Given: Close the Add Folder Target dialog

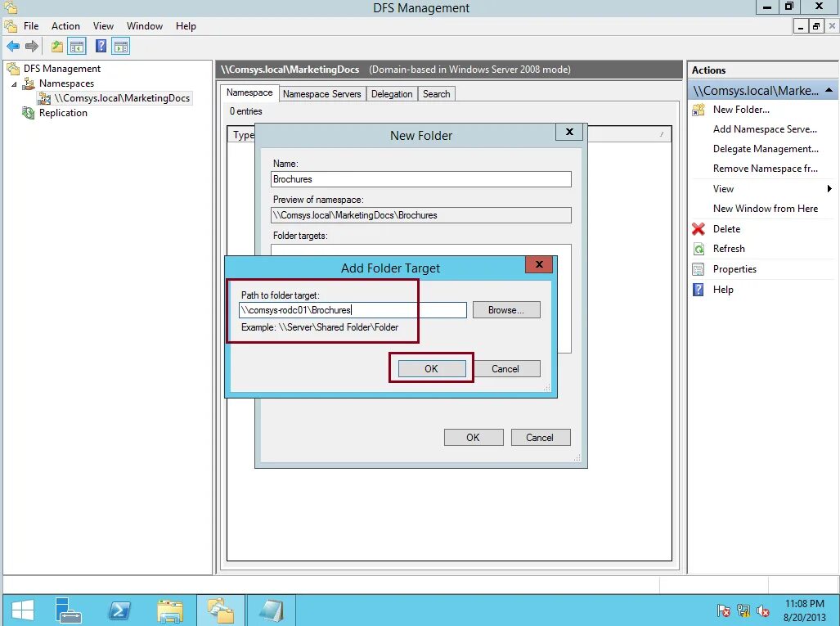Looking at the screenshot, I should (539, 264).
